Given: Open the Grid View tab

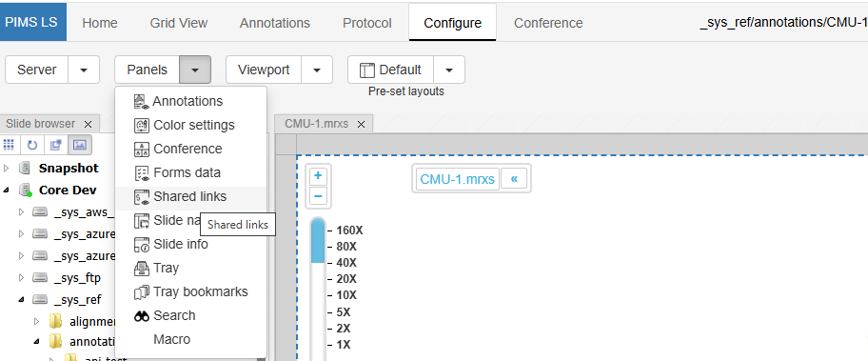Looking at the screenshot, I should (x=179, y=23).
